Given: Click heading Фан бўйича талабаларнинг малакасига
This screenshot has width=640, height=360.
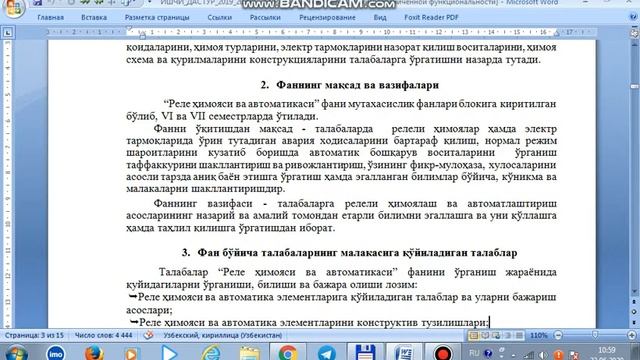Looking at the screenshot, I should 357,253.
